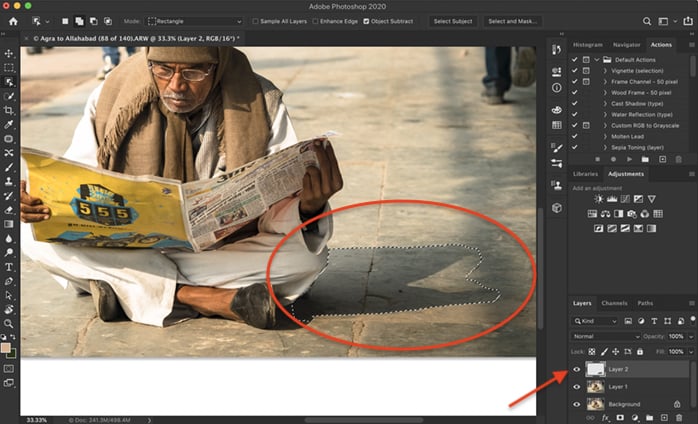Toggle lock all padlock in Layers
Image resolution: width=698 pixels, height=424 pixels.
tap(640, 352)
